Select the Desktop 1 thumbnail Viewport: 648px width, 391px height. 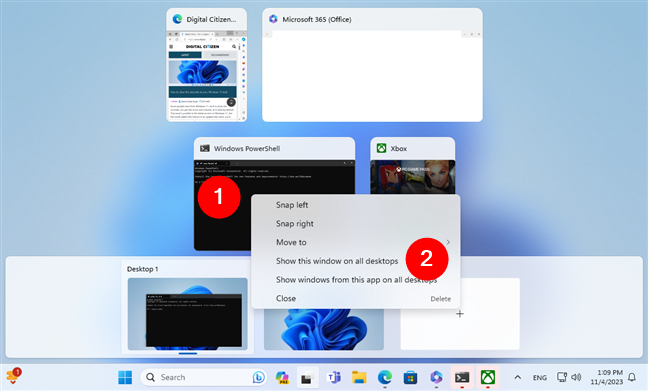pos(188,314)
